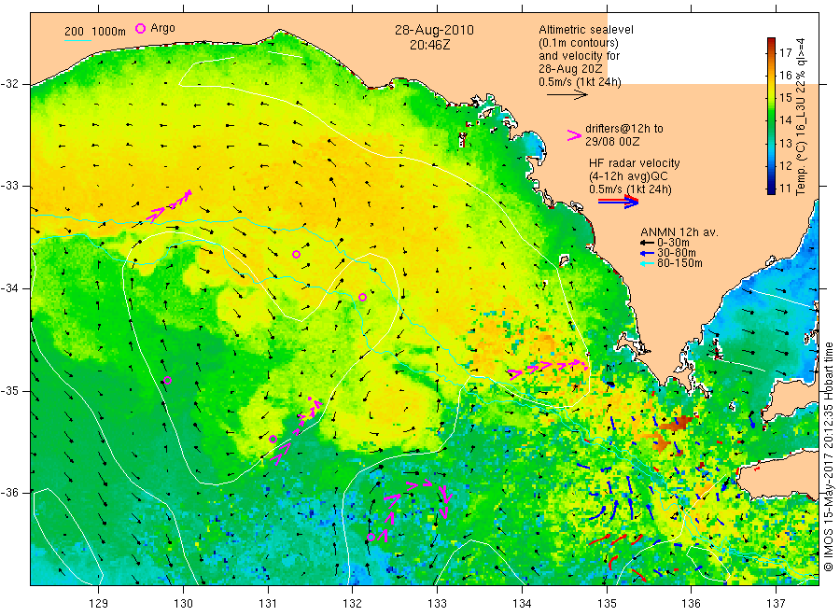Click '0.5m/s (1kt 24h)' under altimetric legend

(580, 82)
